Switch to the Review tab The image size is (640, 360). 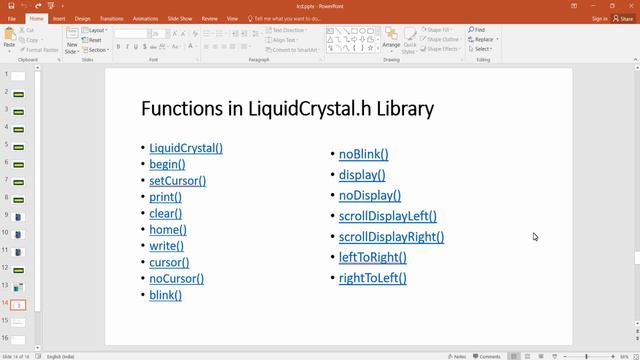[x=209, y=19]
